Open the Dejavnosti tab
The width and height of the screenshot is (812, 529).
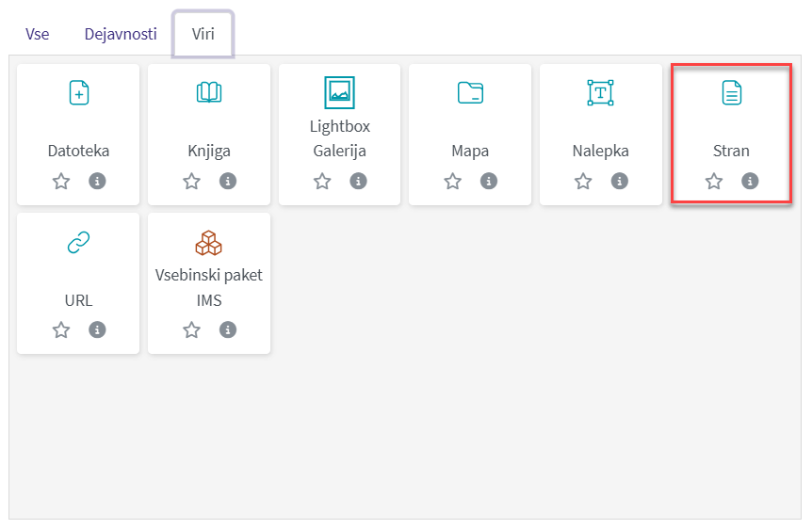click(x=121, y=35)
